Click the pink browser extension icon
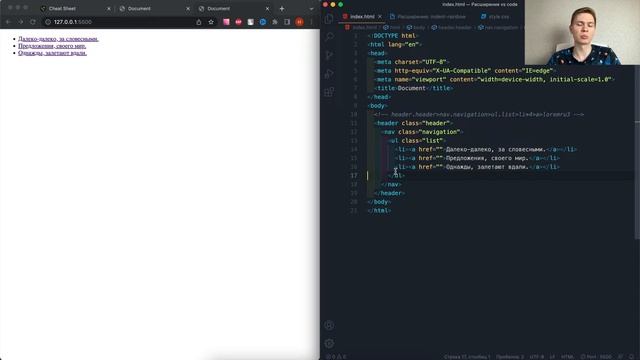This screenshot has height=360, width=640. [226, 22]
